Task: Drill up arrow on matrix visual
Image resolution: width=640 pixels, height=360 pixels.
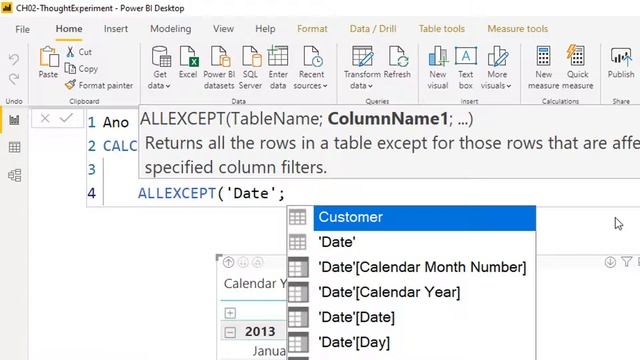Action: [228, 262]
